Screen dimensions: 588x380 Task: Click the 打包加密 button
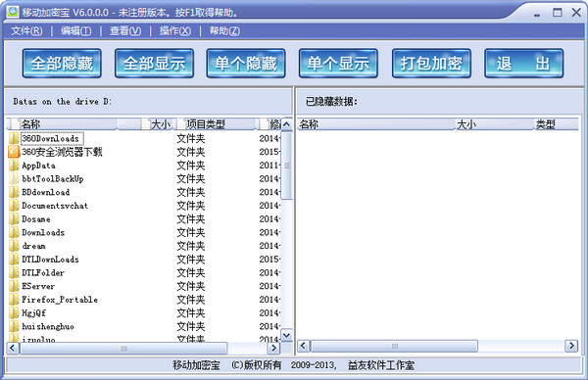431,64
